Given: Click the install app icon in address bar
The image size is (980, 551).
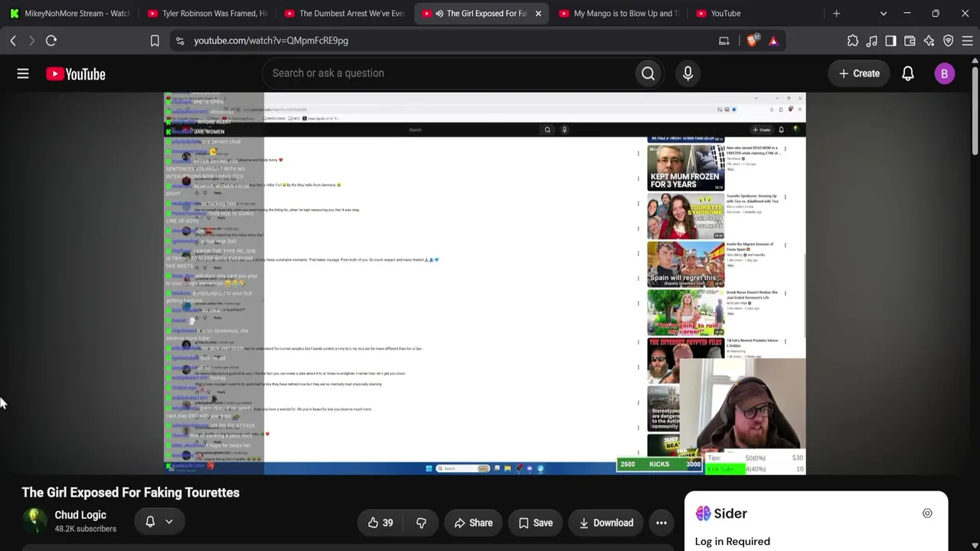Looking at the screenshot, I should point(724,41).
